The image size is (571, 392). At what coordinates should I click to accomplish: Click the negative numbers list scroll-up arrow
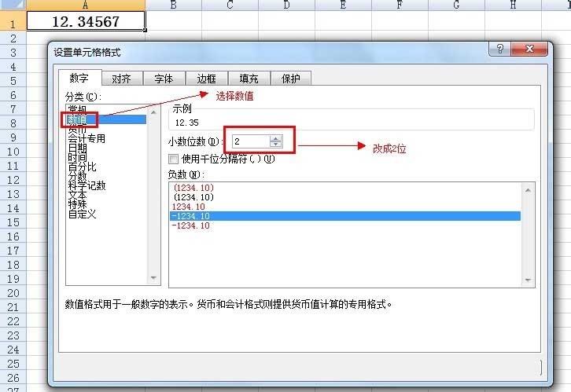point(528,189)
